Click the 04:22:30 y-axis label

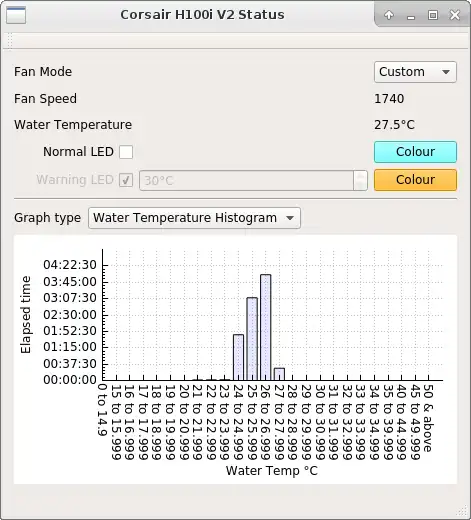coord(70,265)
